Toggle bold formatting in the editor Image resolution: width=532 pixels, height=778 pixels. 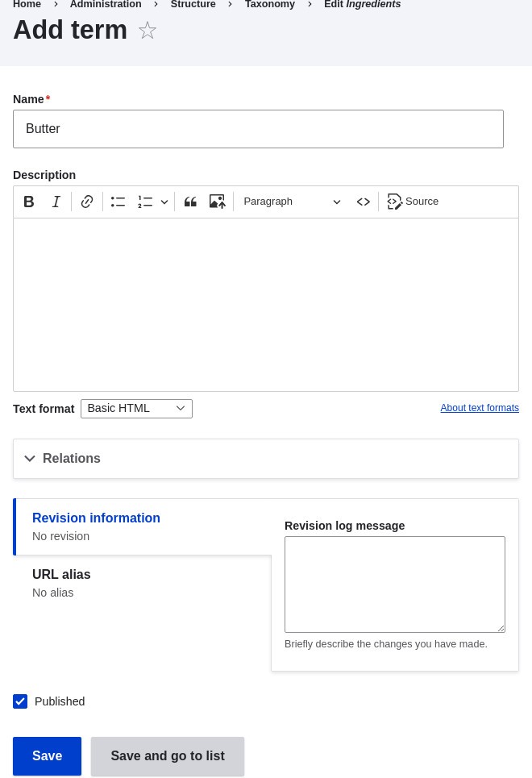click(x=29, y=202)
